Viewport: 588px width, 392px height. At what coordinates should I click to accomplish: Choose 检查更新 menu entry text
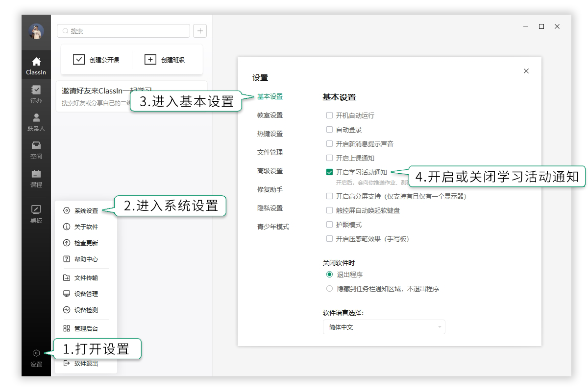point(86,243)
